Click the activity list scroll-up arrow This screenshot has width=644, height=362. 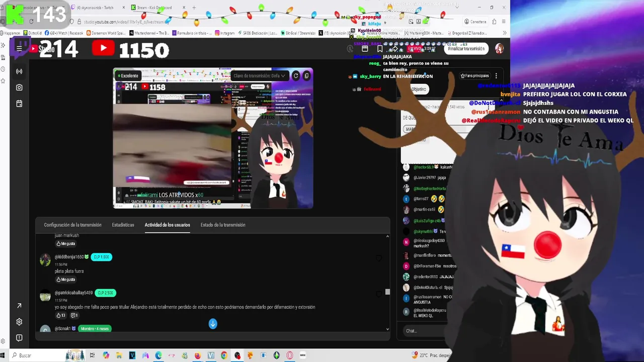(x=387, y=236)
